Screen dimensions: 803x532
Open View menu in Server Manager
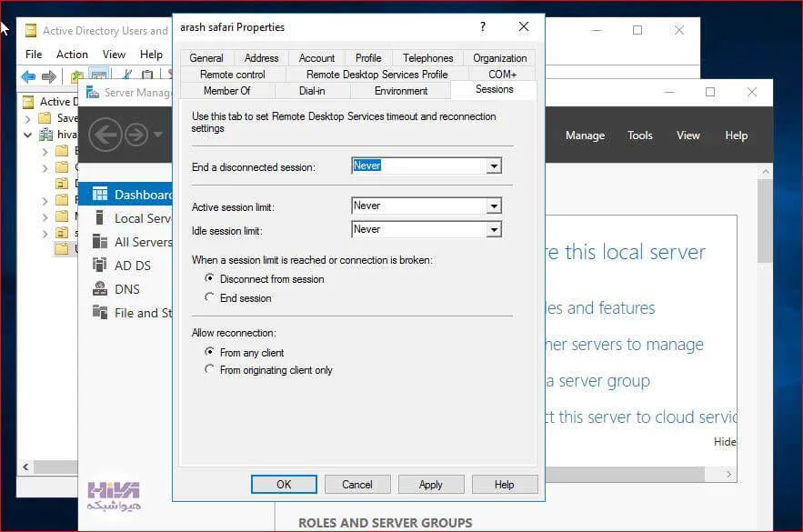pyautogui.click(x=688, y=136)
